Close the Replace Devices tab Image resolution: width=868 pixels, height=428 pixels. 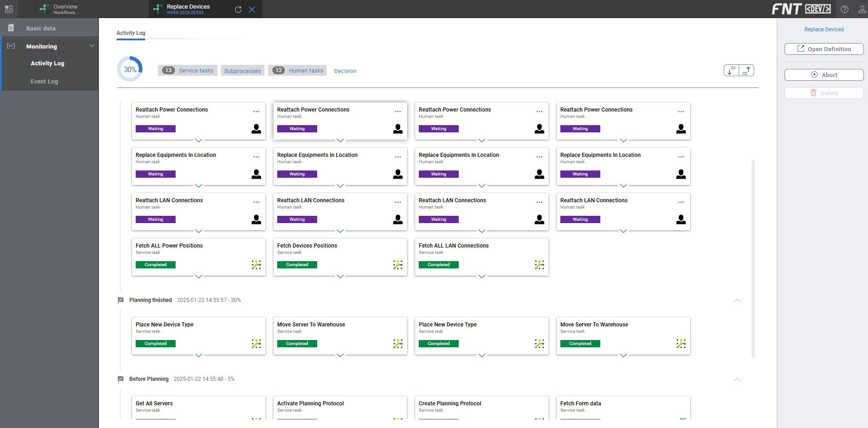point(252,10)
